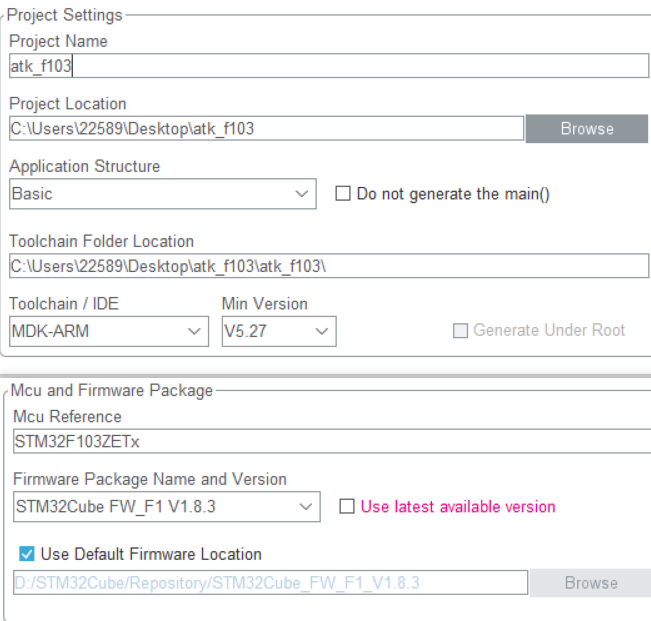Viewport: 651px width, 621px height.
Task: Click the Project Name label
Action: tap(59, 41)
